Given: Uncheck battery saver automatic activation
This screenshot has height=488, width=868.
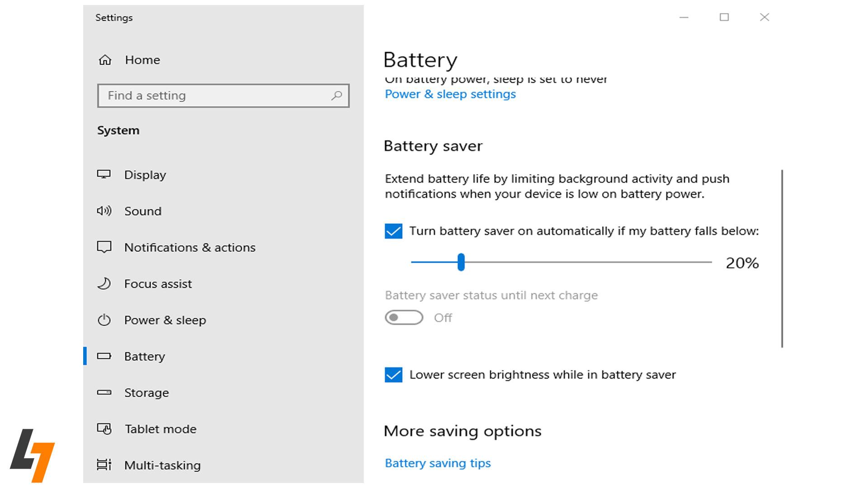Looking at the screenshot, I should 393,231.
